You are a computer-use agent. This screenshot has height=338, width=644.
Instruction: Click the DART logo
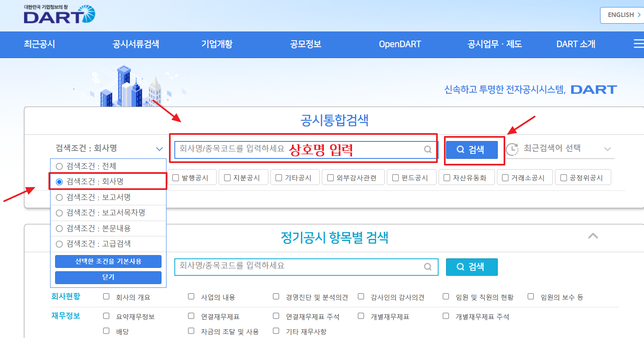60,15
